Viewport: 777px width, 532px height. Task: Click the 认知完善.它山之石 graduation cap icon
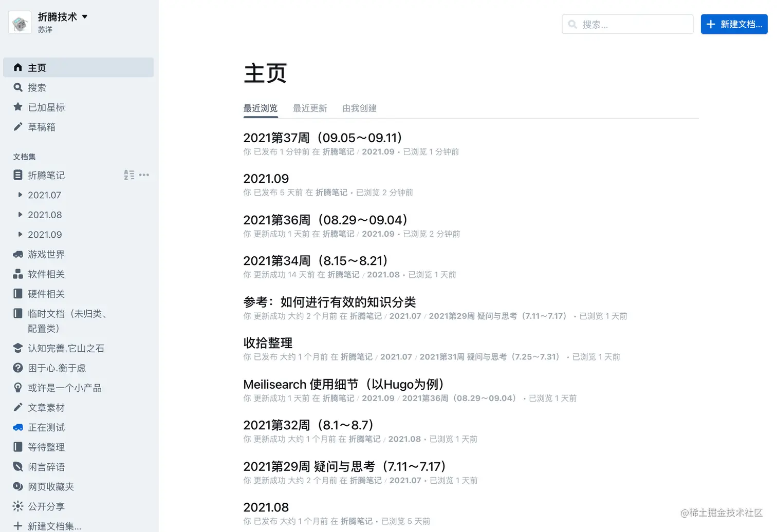(x=18, y=348)
